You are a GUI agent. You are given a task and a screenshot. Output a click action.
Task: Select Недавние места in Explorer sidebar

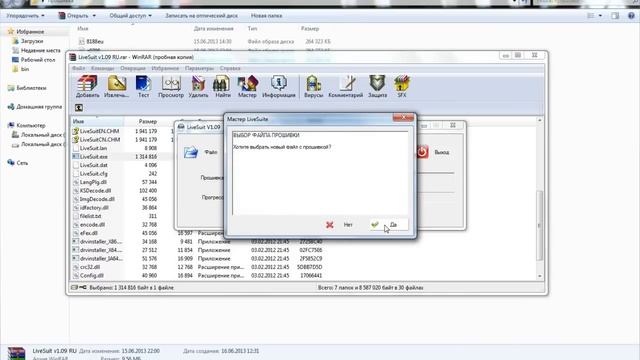pyautogui.click(x=40, y=51)
